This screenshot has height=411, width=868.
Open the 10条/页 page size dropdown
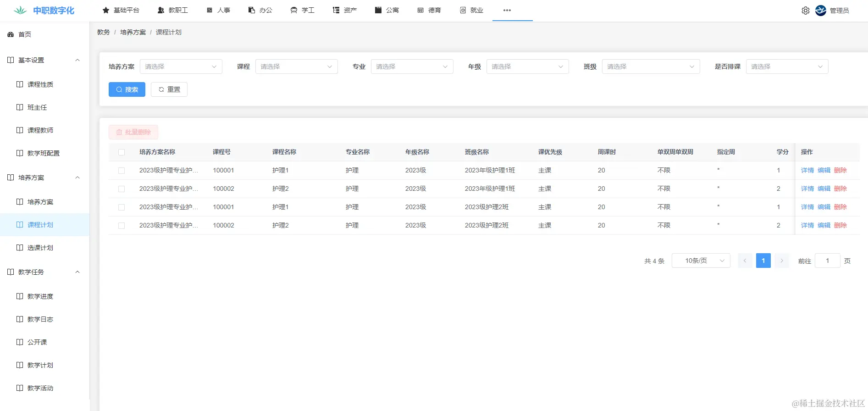701,261
